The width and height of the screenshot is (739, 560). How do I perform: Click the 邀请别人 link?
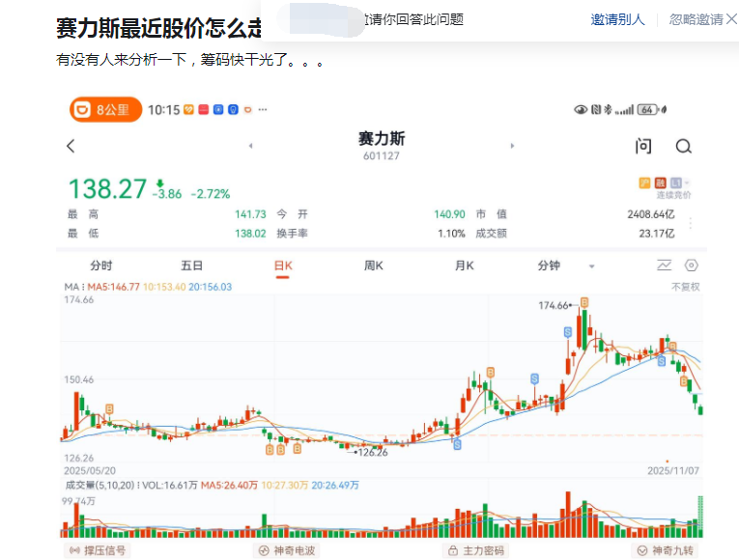(617, 19)
